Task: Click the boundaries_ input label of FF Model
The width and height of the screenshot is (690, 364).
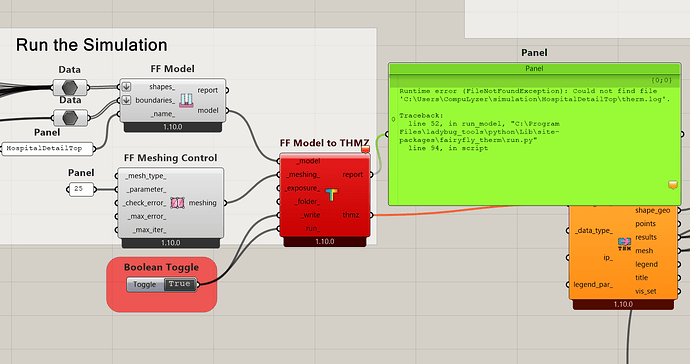Action: pyautogui.click(x=155, y=100)
